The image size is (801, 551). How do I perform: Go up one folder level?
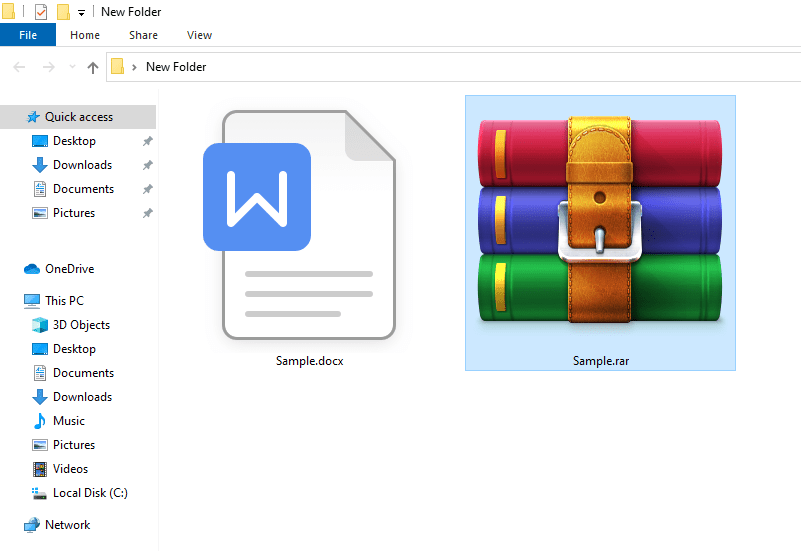point(92,67)
